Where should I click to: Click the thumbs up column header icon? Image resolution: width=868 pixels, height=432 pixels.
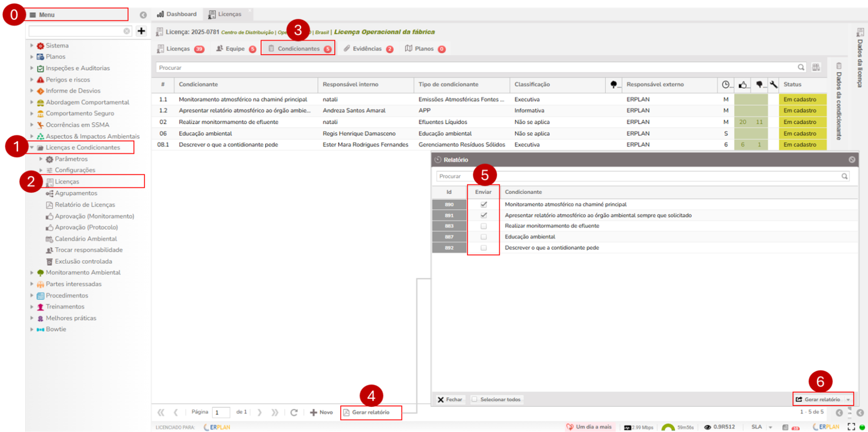coord(743,85)
